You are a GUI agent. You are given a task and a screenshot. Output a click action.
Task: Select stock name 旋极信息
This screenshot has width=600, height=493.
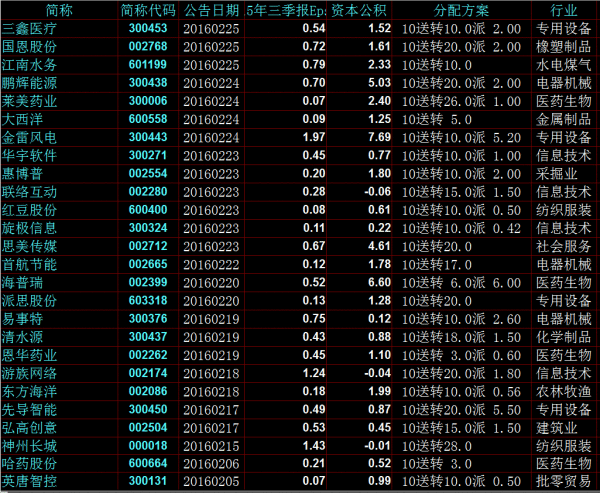[29, 228]
